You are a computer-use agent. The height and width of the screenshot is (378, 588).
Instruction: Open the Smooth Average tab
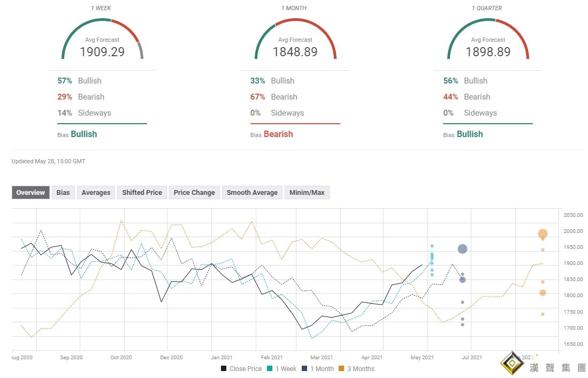(x=252, y=193)
